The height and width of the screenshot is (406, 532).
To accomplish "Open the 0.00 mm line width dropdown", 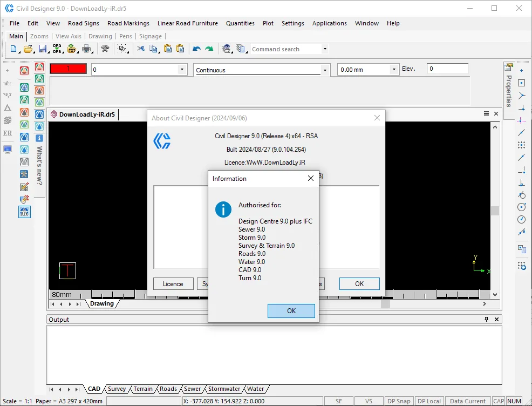I will (x=393, y=69).
